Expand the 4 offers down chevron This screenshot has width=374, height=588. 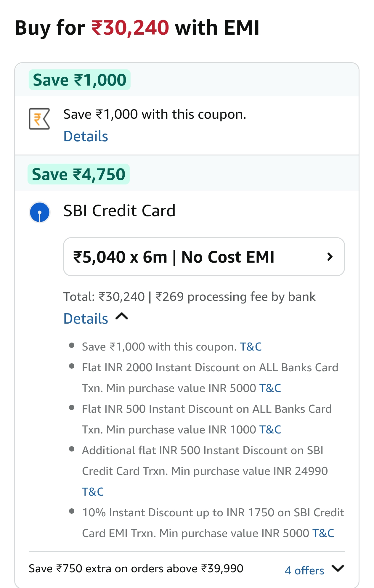[x=338, y=568]
